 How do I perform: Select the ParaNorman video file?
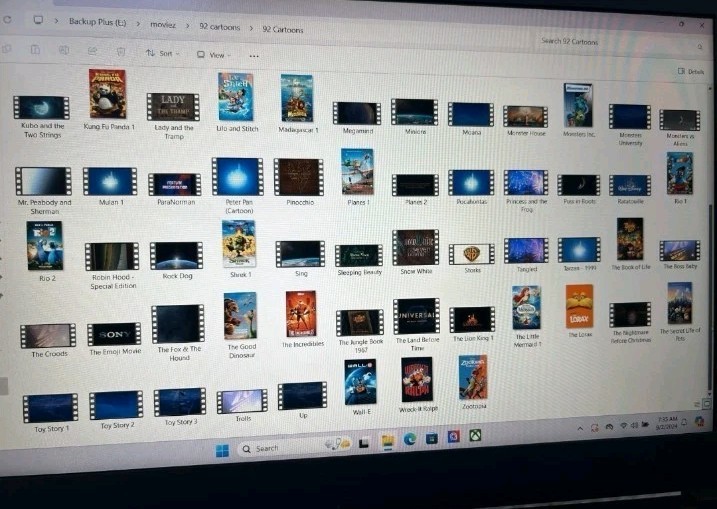[x=175, y=184]
